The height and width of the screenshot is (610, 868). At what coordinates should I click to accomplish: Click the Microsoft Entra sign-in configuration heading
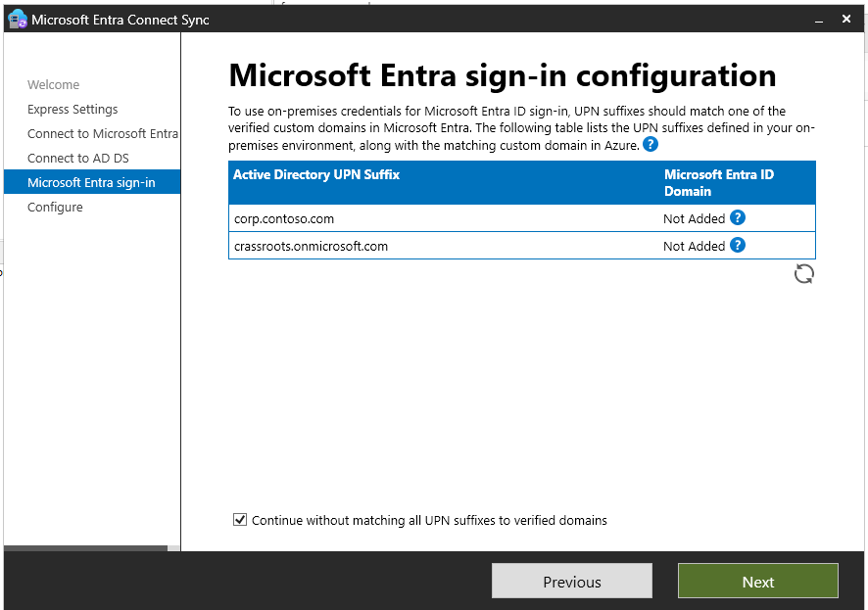[x=503, y=75]
